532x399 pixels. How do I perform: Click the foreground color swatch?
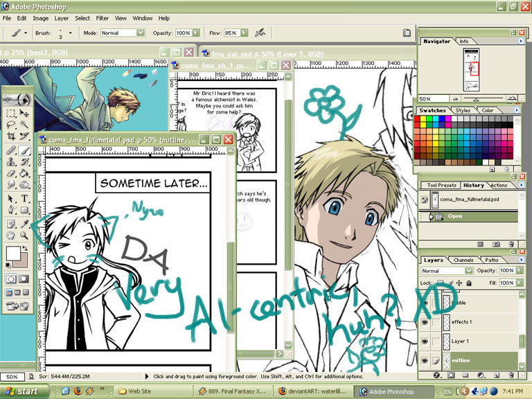coord(13,253)
